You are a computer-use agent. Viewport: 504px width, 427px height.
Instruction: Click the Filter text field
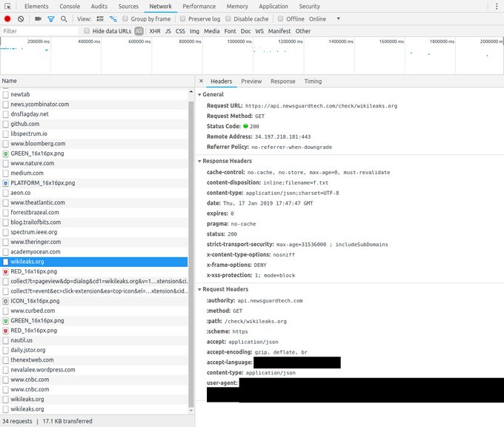click(39, 31)
